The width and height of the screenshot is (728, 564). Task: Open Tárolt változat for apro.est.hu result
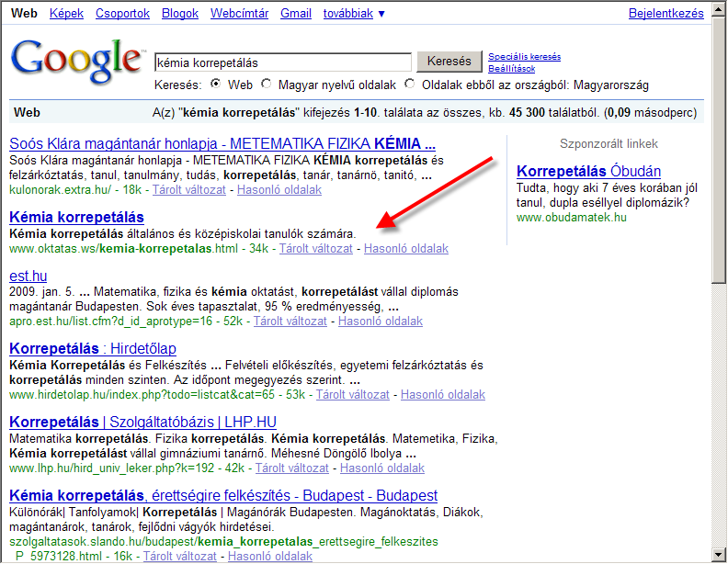click(290, 321)
